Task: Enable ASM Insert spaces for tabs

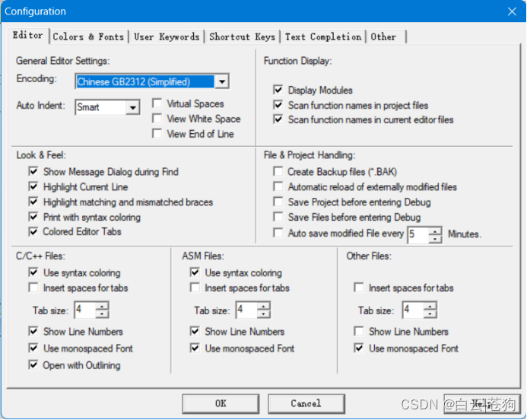Action: click(195, 288)
